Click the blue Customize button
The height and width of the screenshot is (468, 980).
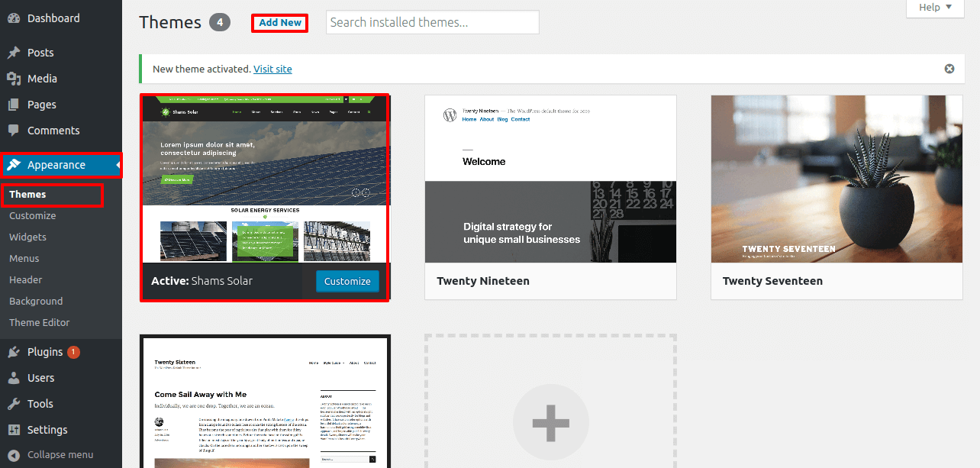pyautogui.click(x=347, y=281)
